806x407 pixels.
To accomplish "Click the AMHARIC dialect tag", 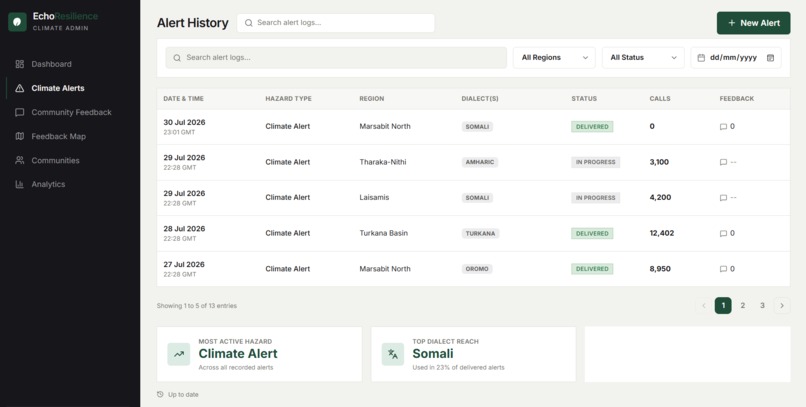I will [x=480, y=162].
